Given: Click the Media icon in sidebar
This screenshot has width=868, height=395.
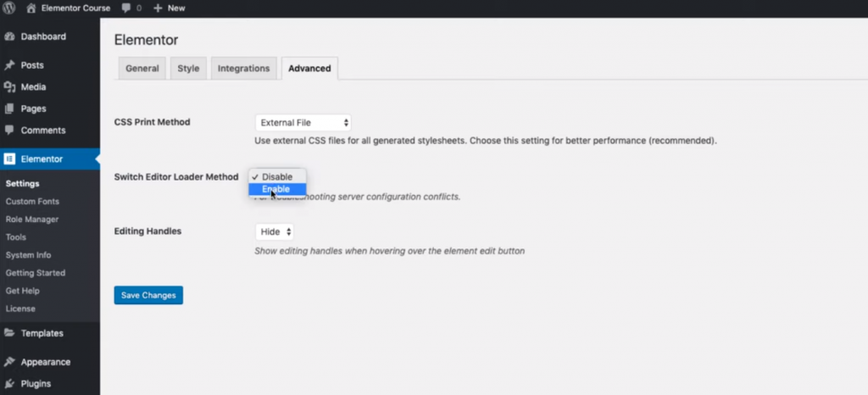Looking at the screenshot, I should pyautogui.click(x=9, y=87).
